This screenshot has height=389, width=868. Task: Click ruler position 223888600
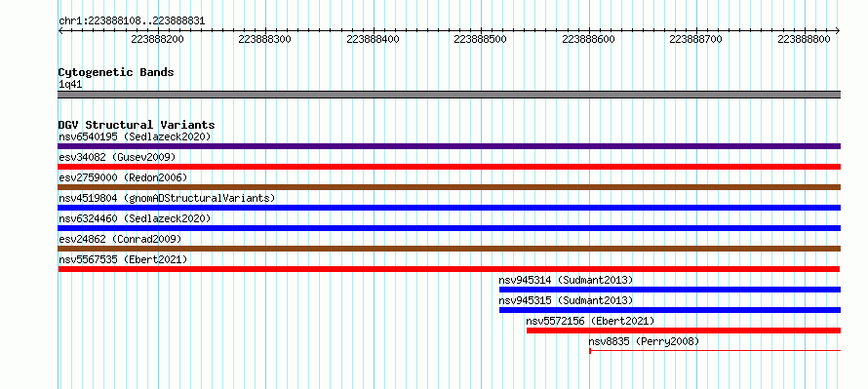pyautogui.click(x=588, y=39)
